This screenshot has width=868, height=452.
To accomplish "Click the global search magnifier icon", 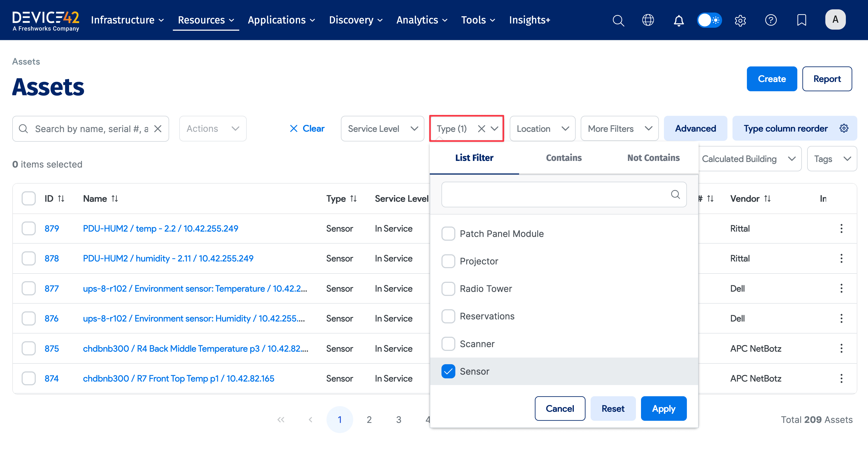I will point(618,20).
